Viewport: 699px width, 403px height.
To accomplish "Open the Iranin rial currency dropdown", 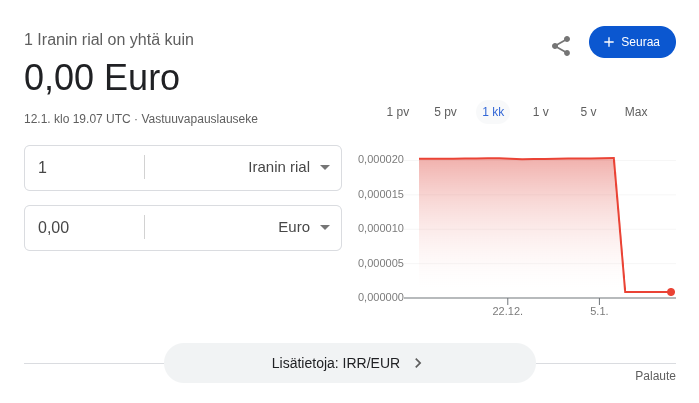I will pyautogui.click(x=288, y=168).
